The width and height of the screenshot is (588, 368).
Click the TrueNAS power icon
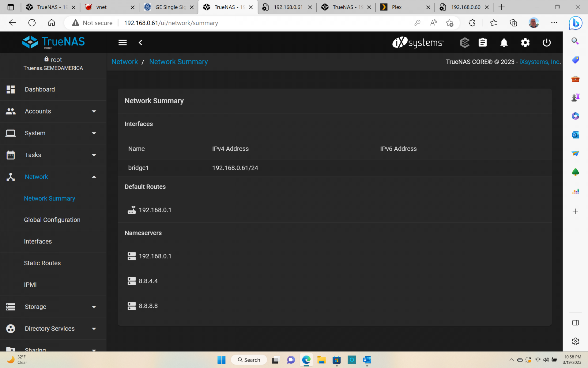click(547, 43)
